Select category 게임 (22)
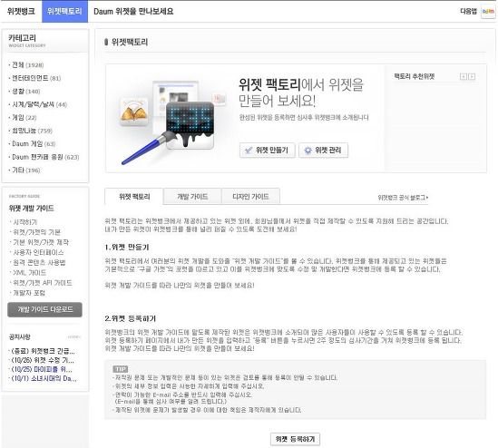 click(24, 118)
